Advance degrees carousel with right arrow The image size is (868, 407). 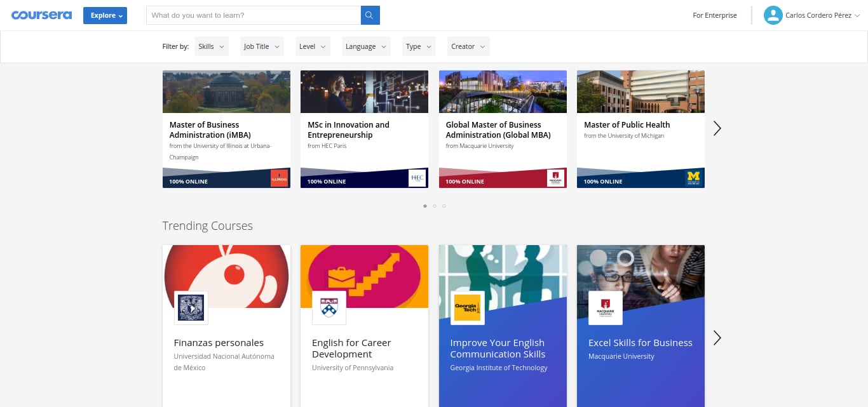point(717,128)
